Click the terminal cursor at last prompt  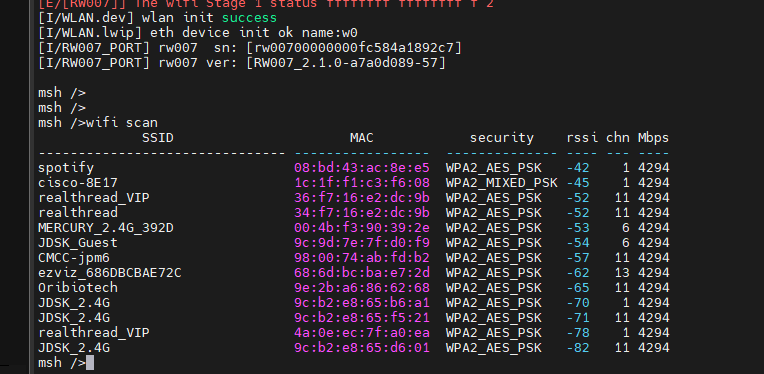(x=90, y=363)
